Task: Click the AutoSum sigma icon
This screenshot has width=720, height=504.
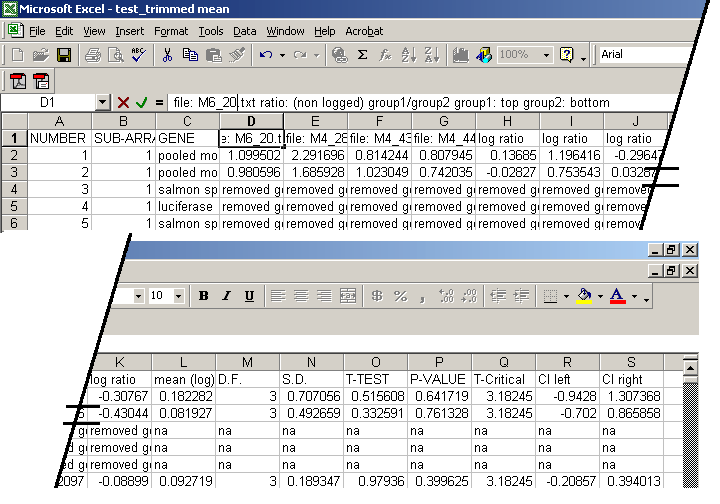Action: tap(362, 55)
